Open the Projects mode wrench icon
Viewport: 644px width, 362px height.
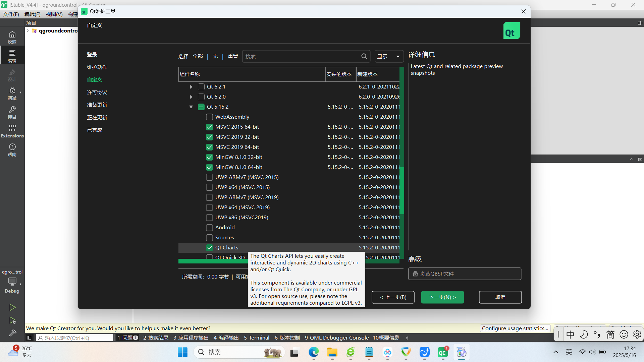click(x=12, y=112)
